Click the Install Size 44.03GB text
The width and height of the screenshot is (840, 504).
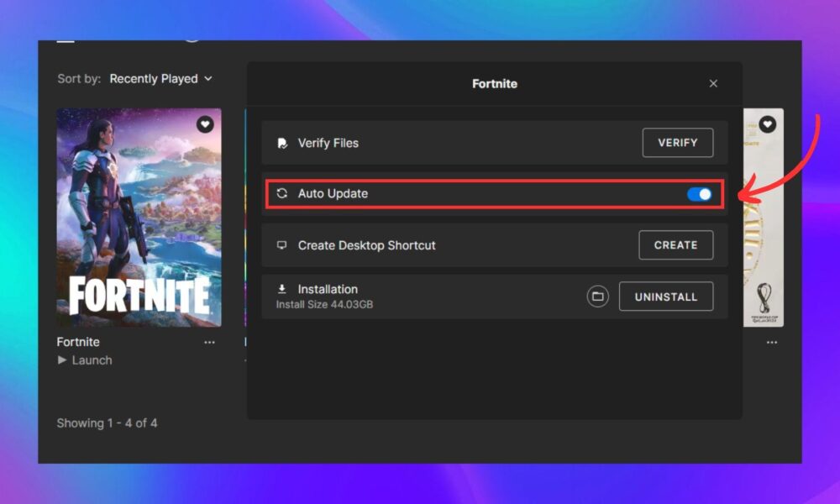(324, 304)
